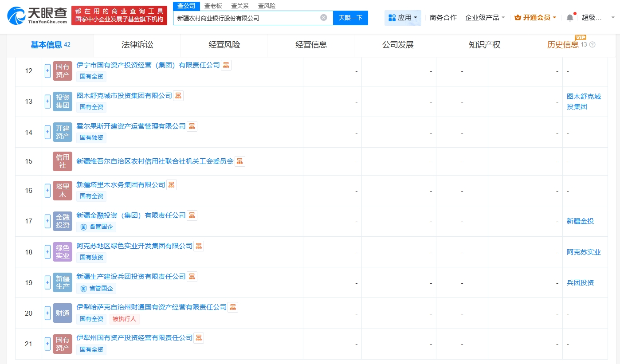Image resolution: width=620 pixels, height=364 pixels.
Task: Click chart icon next to 新疆维吾尔自治区农村信用社联合社机关工会委员会
Action: (239, 161)
